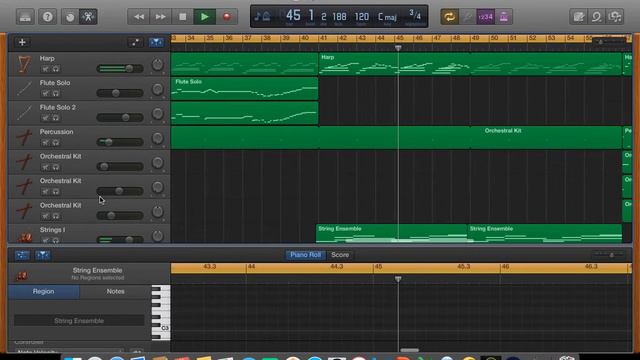640x360 pixels.
Task: Select the Flute Solo region in timeline
Action: (x=244, y=89)
